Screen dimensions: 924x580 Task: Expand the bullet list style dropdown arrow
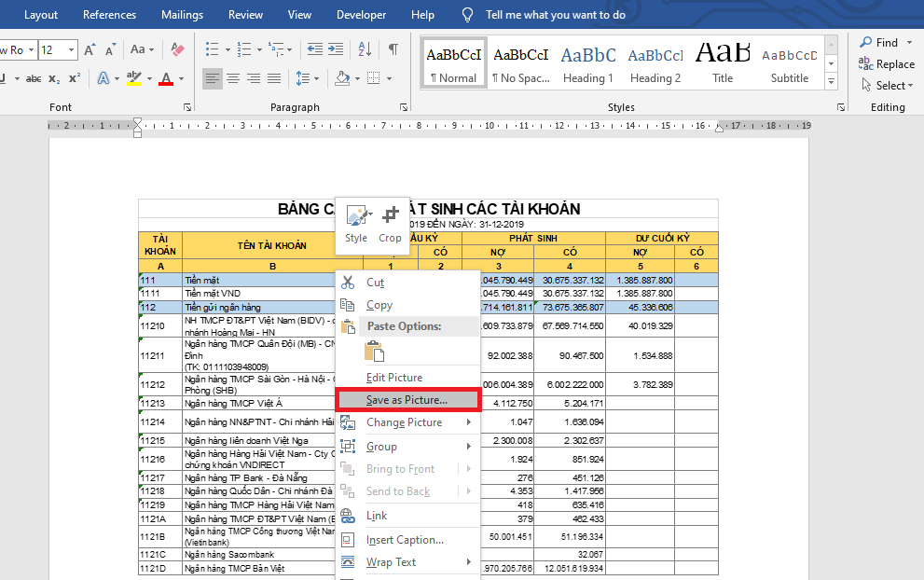(x=227, y=49)
